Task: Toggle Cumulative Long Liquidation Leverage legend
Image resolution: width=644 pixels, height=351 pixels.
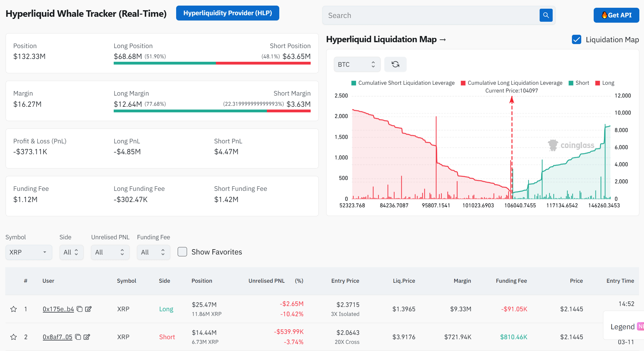Action: pyautogui.click(x=511, y=83)
